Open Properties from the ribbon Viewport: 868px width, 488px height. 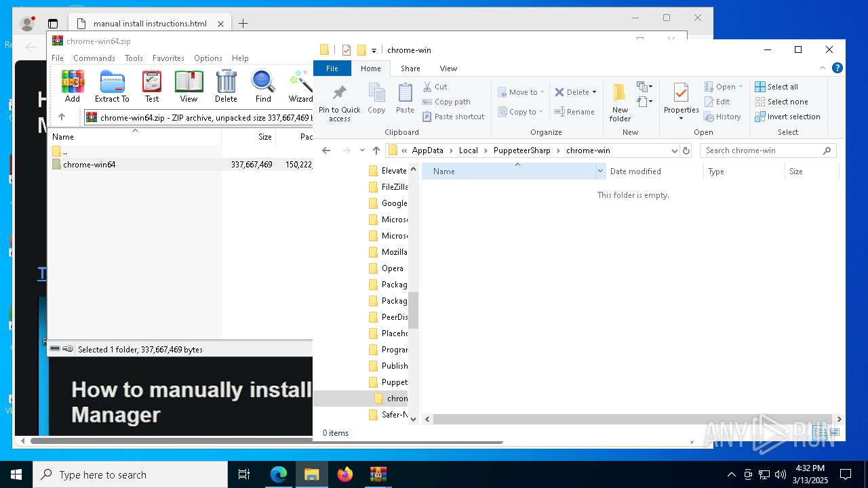coord(681,102)
